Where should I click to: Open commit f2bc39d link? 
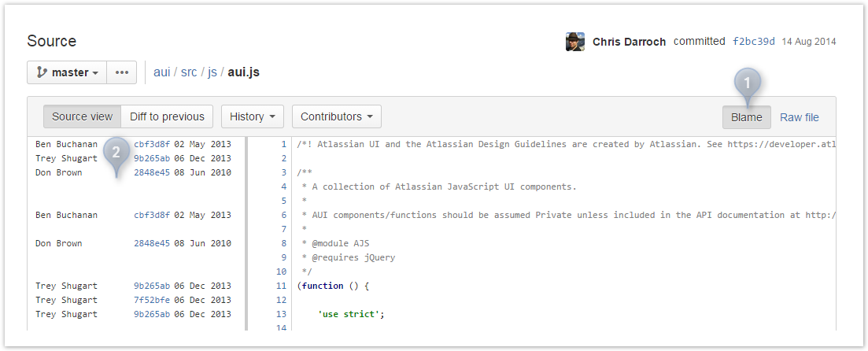tap(754, 42)
